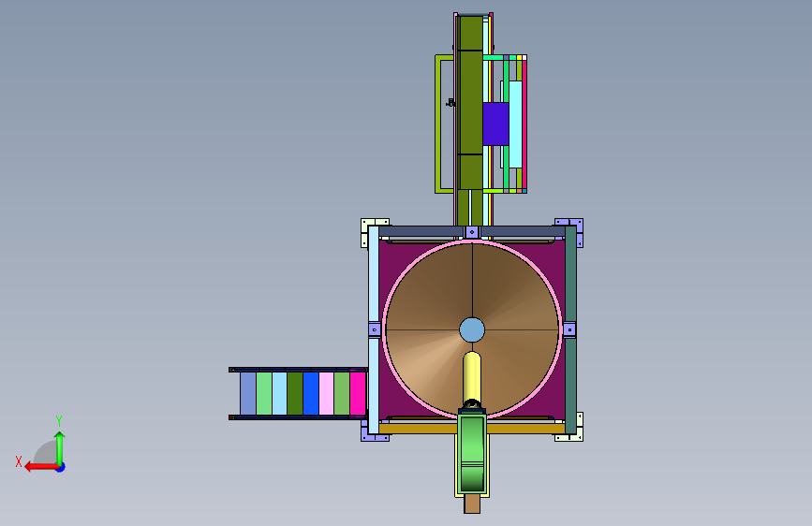Pick the purple plate corner behind disc

[390, 251]
